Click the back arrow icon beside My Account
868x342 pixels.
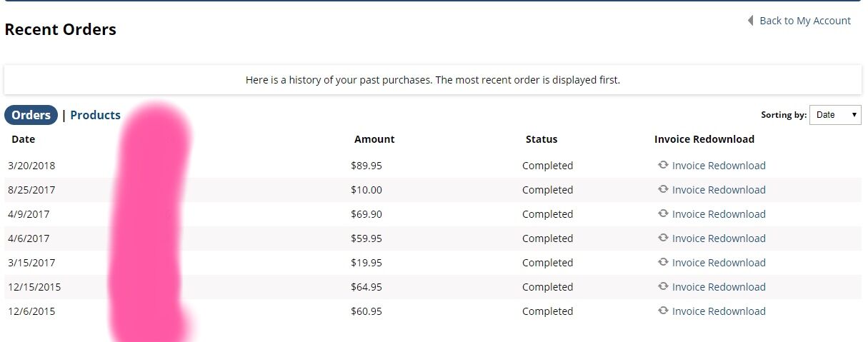tap(751, 21)
